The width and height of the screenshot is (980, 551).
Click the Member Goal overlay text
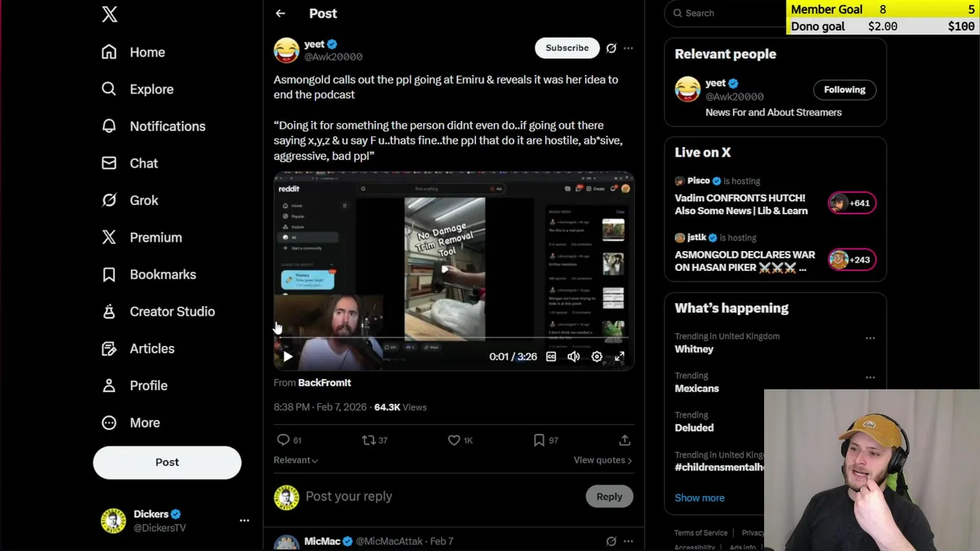(826, 9)
